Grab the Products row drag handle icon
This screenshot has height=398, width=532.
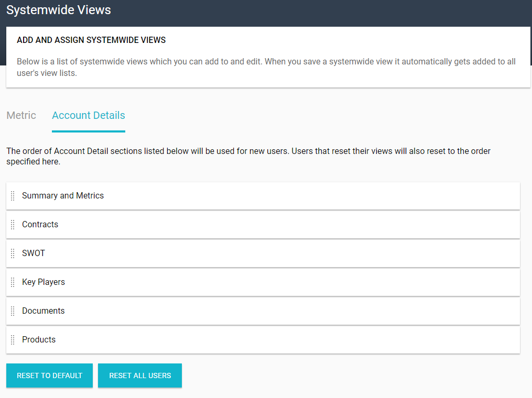point(13,340)
